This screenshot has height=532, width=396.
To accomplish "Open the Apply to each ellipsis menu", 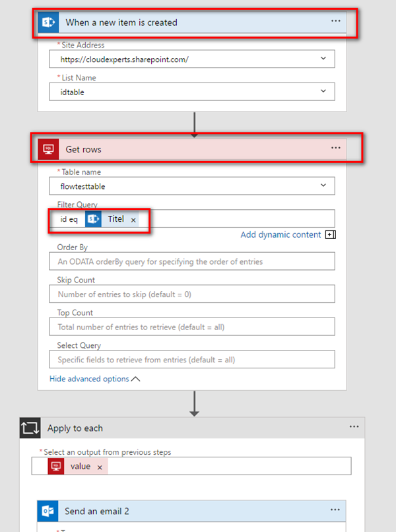I will 354,427.
